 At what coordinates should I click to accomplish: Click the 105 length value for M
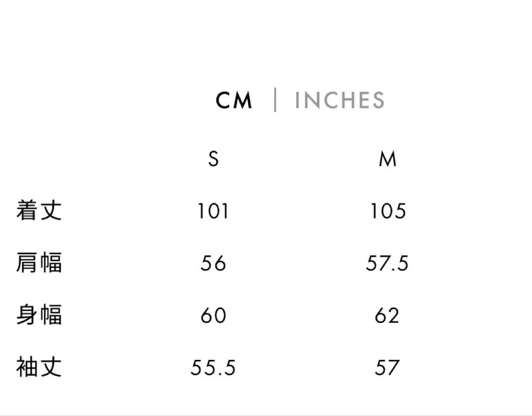click(388, 211)
